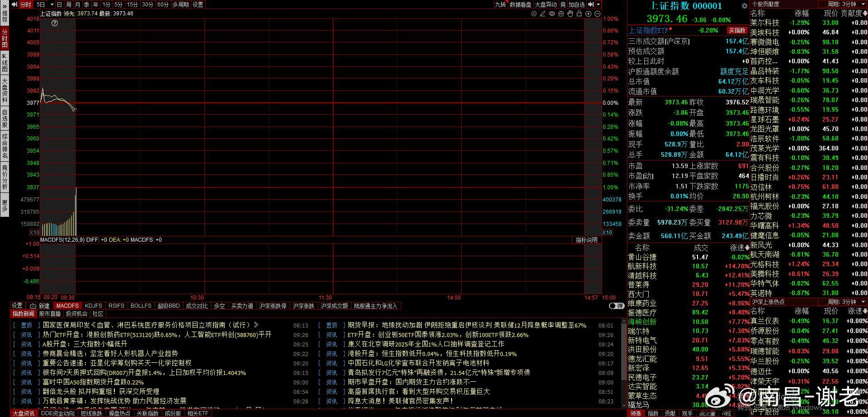868x417 pixels.
Task: Click the panel arrow icon next to 加自选
Action: coord(590,5)
